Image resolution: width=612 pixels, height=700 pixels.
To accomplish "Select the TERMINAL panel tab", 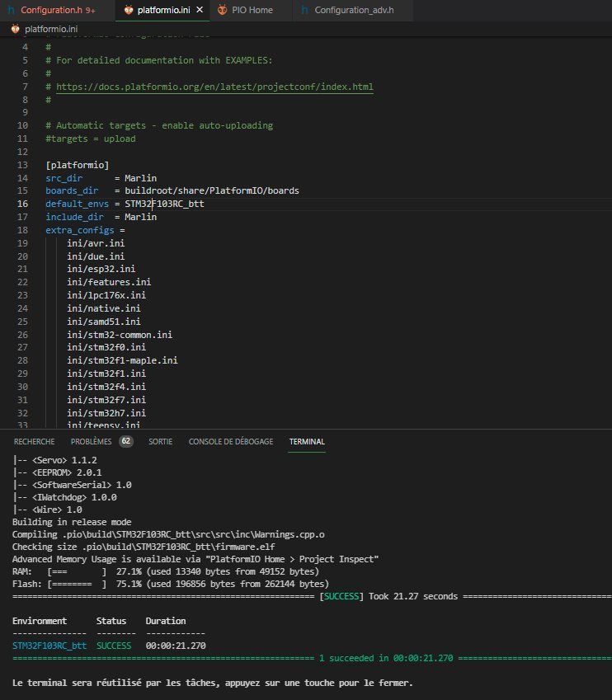I will point(307,441).
